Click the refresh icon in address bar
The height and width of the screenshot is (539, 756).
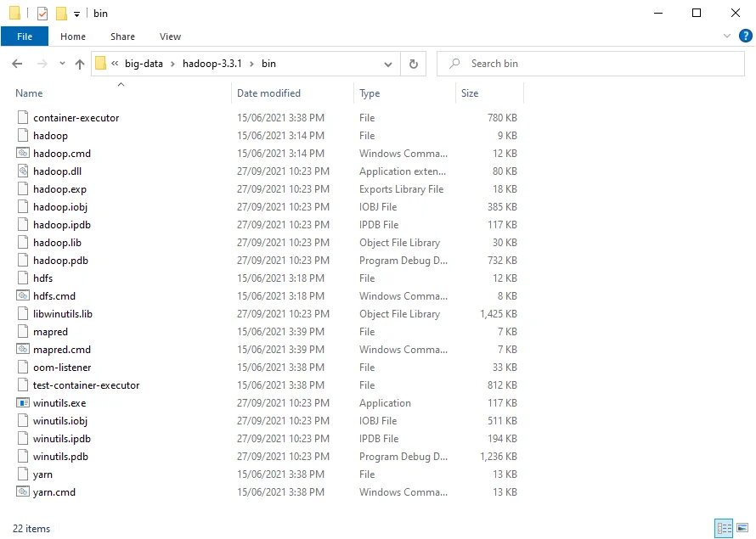click(x=413, y=63)
